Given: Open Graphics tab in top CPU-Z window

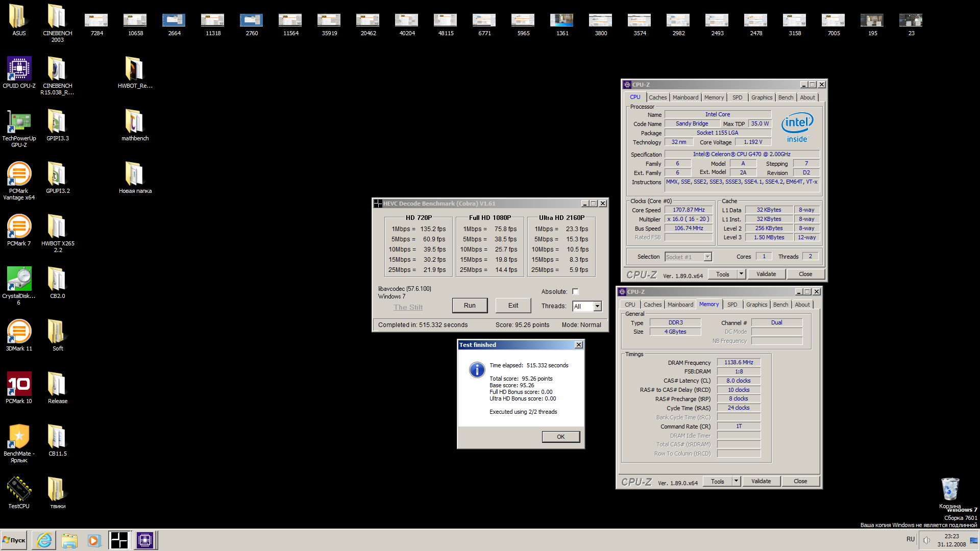Looking at the screenshot, I should [x=762, y=97].
